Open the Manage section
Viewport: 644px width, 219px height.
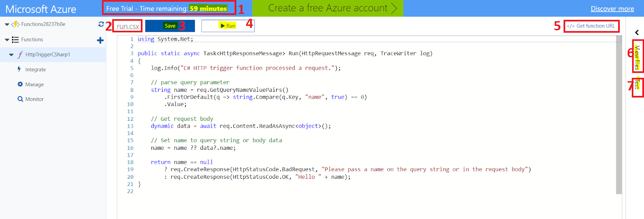point(35,85)
